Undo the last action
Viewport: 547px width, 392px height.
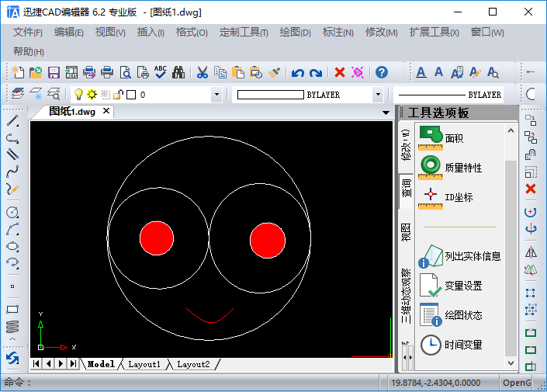298,73
